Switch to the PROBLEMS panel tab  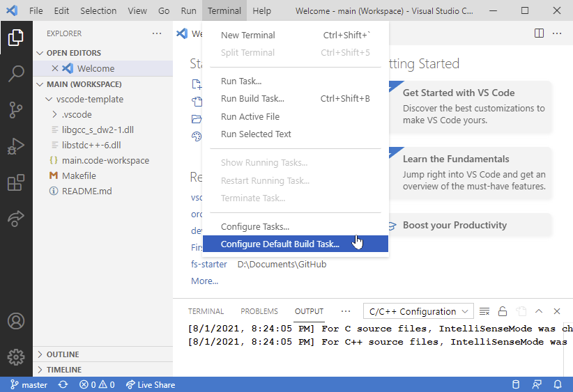259,311
